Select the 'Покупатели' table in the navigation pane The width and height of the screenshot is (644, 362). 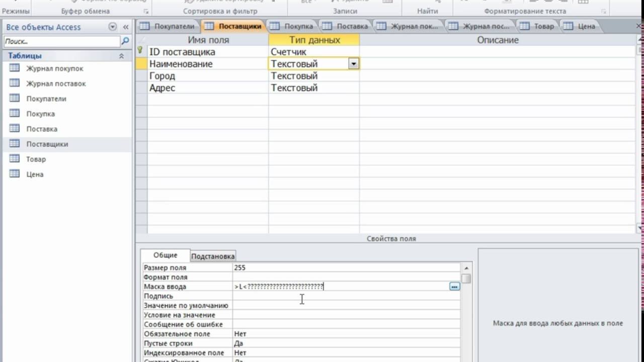[x=46, y=99]
